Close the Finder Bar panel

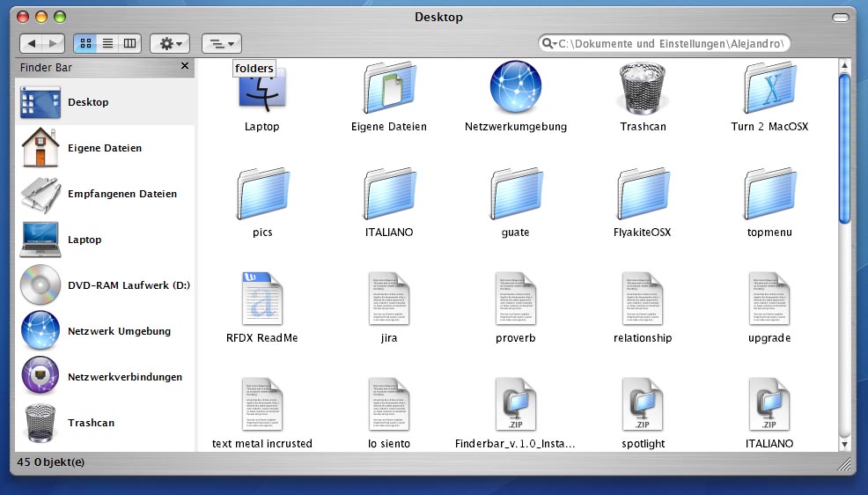185,66
